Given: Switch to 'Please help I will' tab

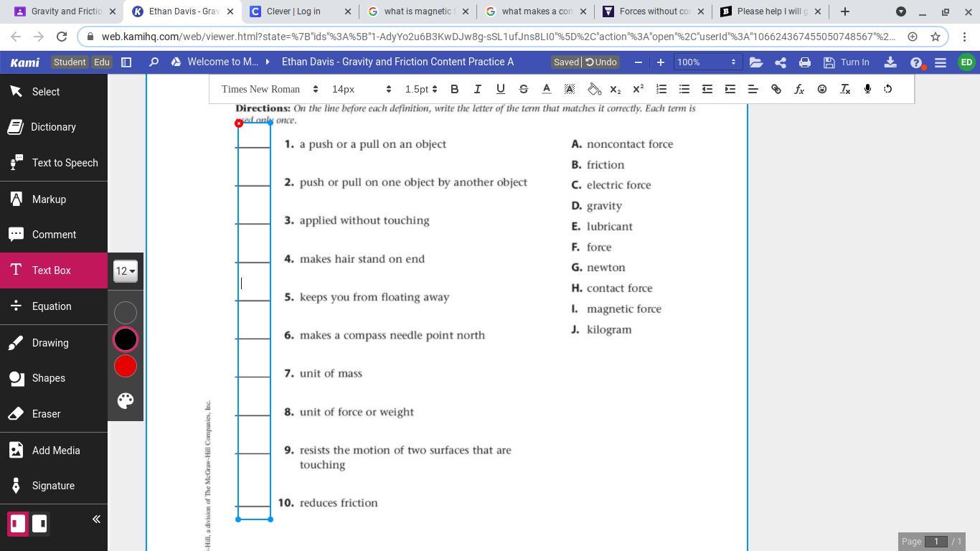Looking at the screenshot, I should [770, 11].
